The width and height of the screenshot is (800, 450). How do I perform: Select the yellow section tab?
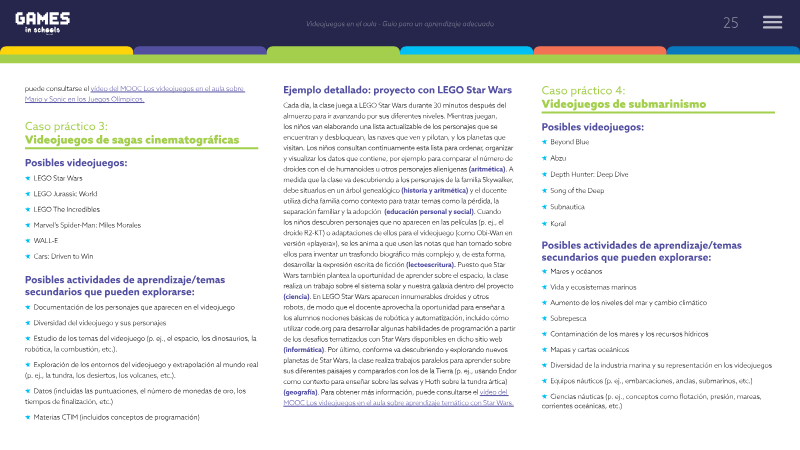tap(66, 51)
